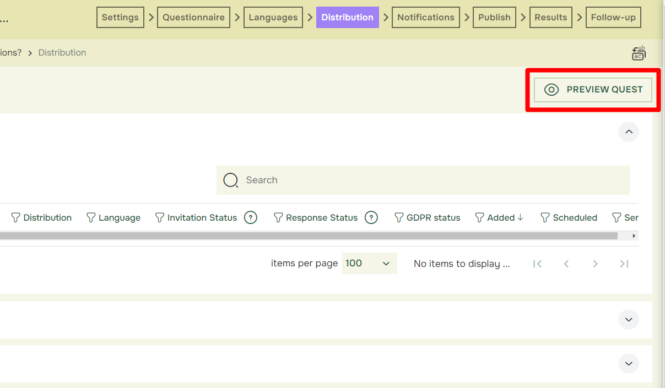The image size is (665, 388).
Task: Click the translation icon under the step bar
Action: [x=638, y=53]
